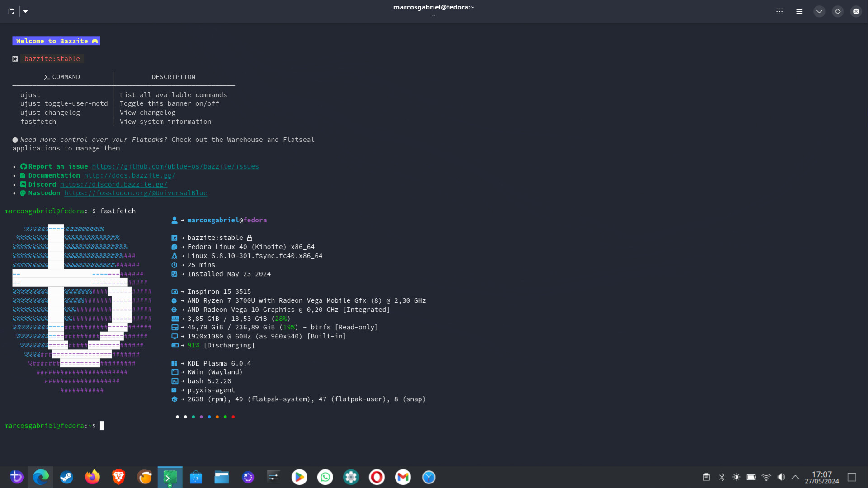
Task: Open the tab overview grid
Action: [x=779, y=11]
